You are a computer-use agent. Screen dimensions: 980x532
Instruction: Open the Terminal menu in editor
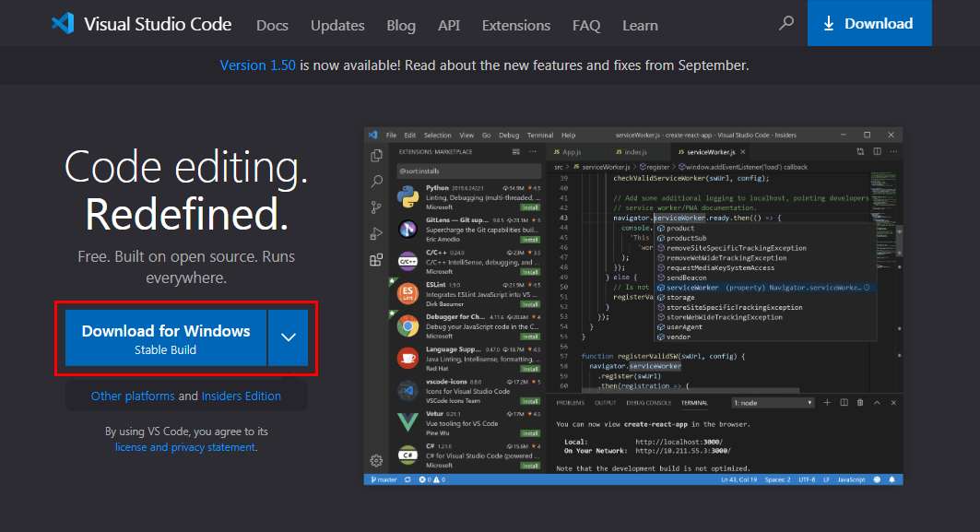[x=540, y=135]
